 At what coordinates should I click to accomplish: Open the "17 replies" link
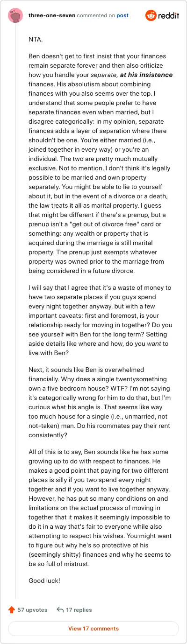[x=79, y=609]
